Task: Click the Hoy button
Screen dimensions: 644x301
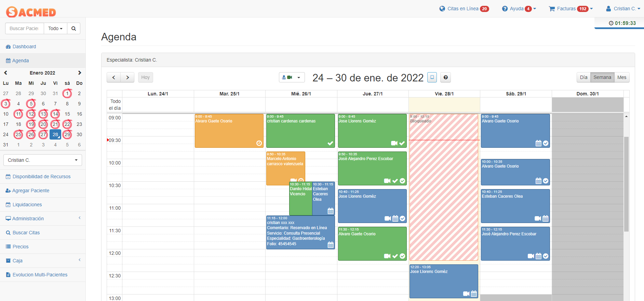Action: (146, 77)
